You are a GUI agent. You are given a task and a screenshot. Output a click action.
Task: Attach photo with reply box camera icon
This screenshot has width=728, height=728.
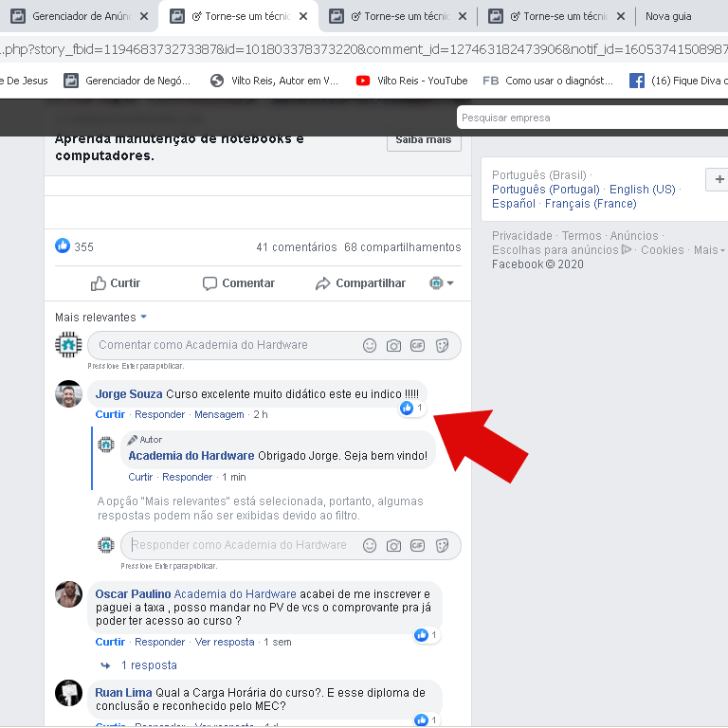393,546
